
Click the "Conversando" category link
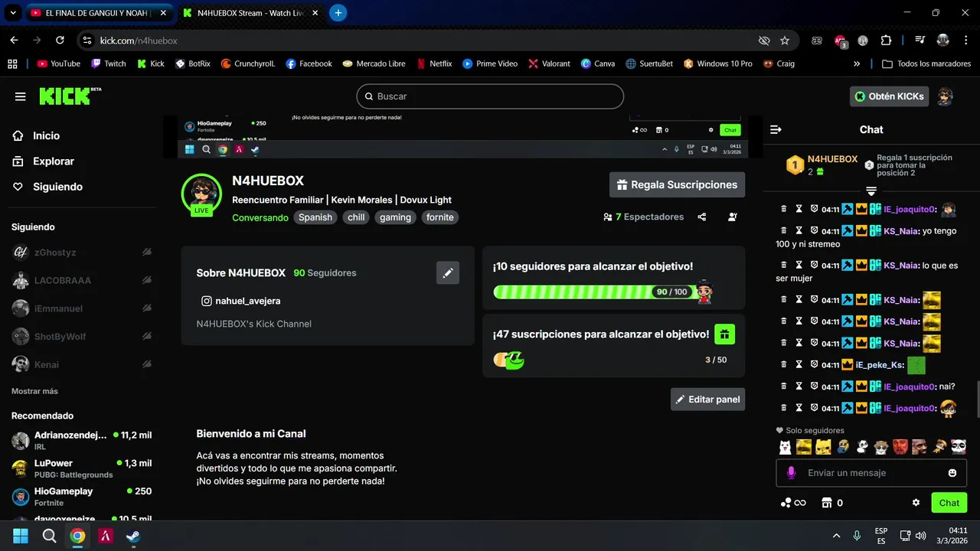(x=260, y=217)
